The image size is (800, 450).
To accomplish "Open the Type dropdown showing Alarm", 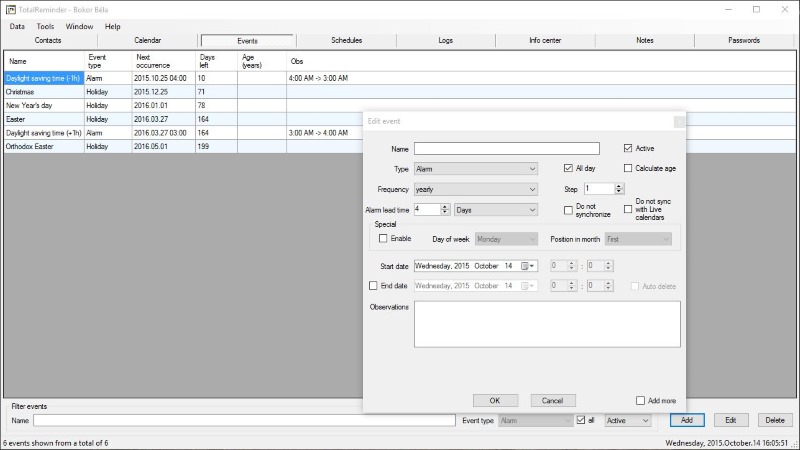I will 476,169.
